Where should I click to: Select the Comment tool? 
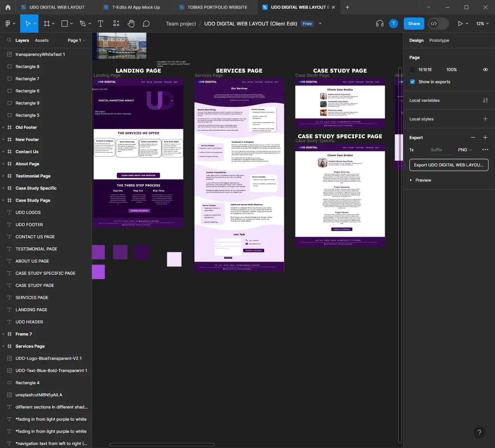(x=146, y=24)
